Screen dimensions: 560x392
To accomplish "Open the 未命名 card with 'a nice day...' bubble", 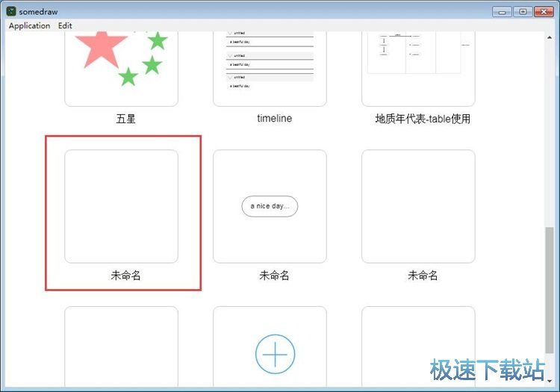I will (x=270, y=206).
